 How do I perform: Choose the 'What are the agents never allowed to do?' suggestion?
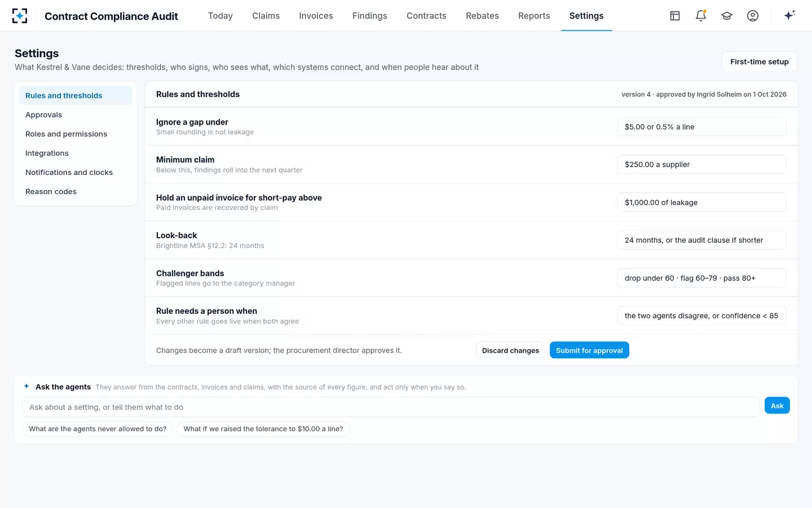(98, 429)
